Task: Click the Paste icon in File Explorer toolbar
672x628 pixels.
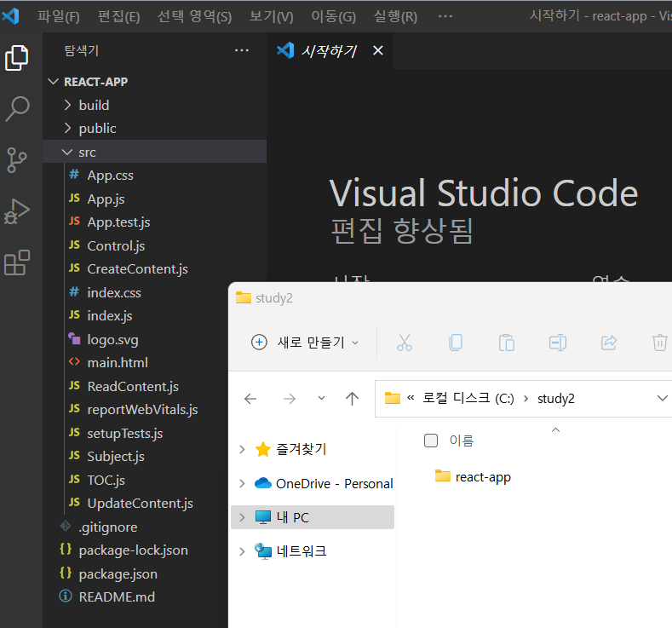Action: click(x=507, y=343)
